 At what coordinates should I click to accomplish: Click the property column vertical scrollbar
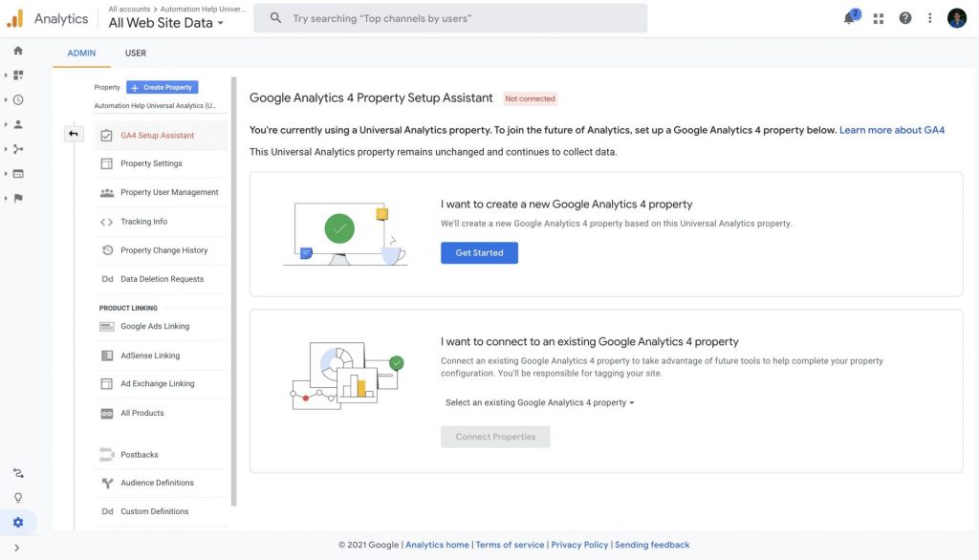tap(234, 291)
